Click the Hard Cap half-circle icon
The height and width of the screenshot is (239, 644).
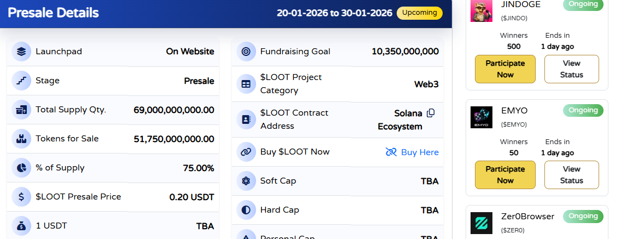pyautogui.click(x=246, y=210)
